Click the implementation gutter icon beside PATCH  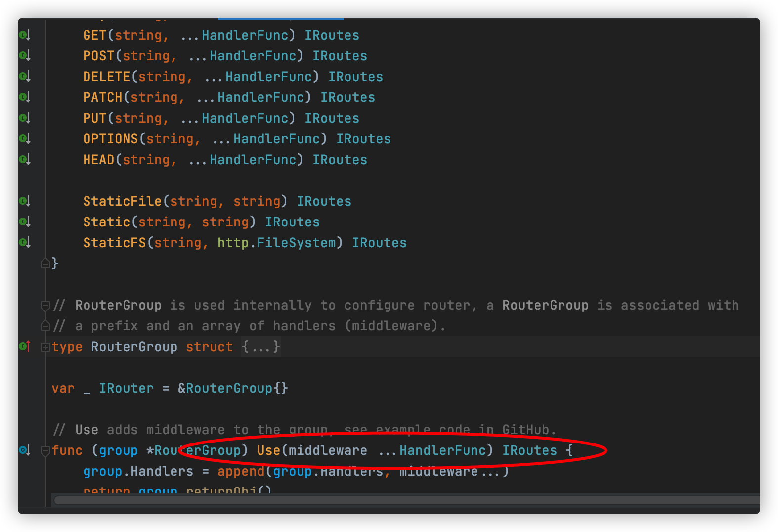[x=25, y=97]
